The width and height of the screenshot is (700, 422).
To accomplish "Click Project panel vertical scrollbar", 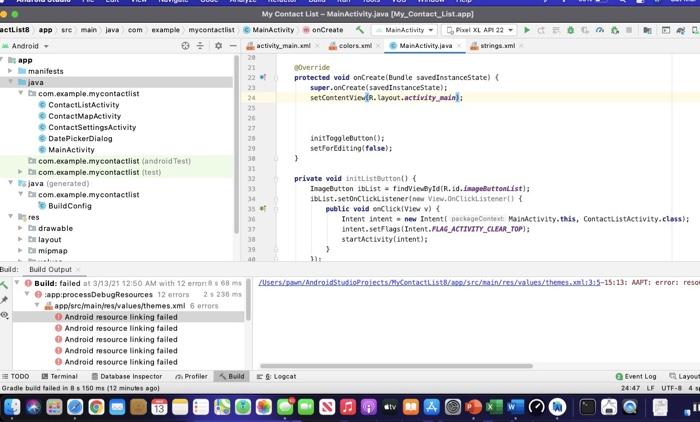I will click(236, 145).
